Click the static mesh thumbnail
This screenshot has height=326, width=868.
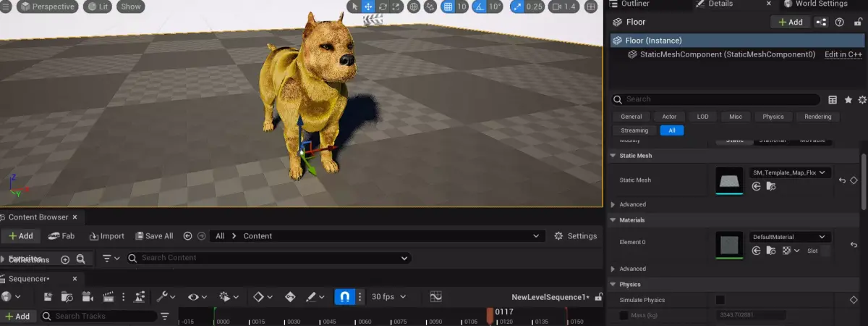pyautogui.click(x=729, y=180)
